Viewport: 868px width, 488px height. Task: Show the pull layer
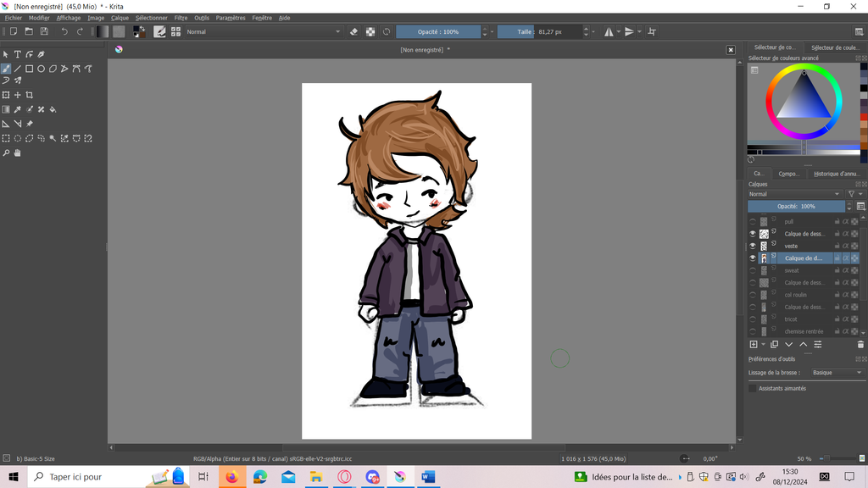point(753,221)
